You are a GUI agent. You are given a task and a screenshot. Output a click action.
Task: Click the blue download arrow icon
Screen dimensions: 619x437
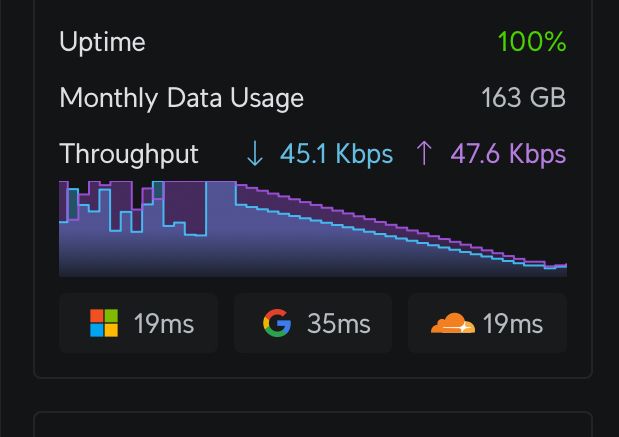255,154
